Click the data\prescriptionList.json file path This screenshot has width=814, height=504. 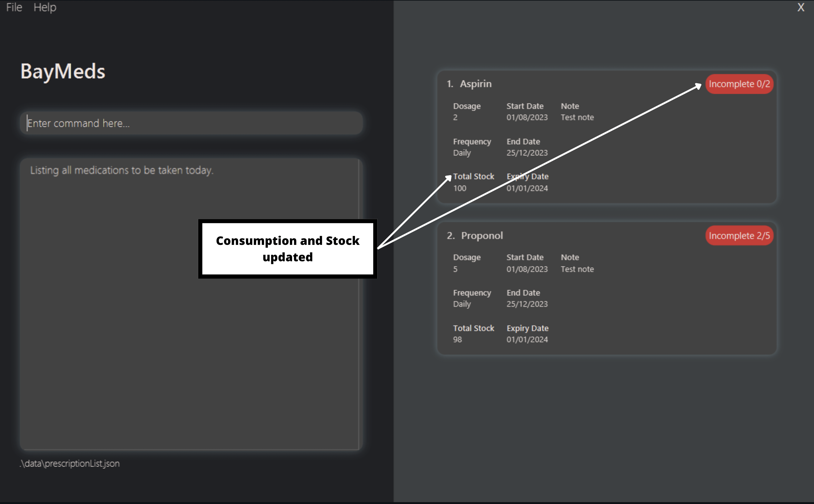pos(69,463)
